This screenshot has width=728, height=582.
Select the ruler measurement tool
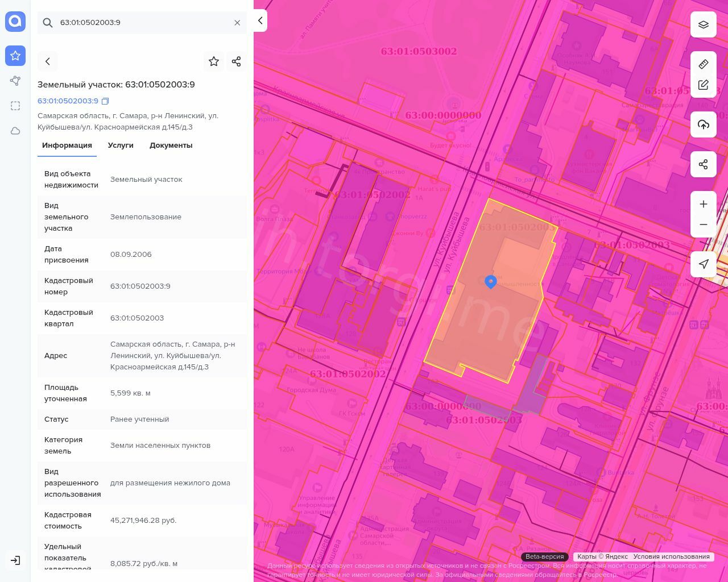[704, 64]
